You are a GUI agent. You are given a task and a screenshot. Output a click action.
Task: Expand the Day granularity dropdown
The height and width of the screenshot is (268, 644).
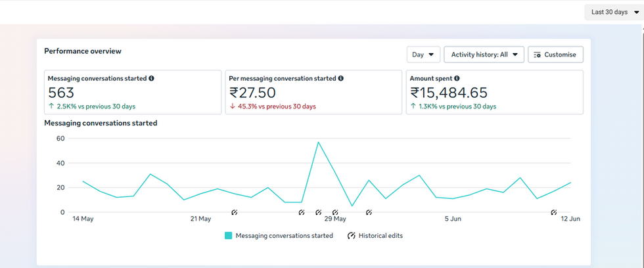click(x=423, y=55)
